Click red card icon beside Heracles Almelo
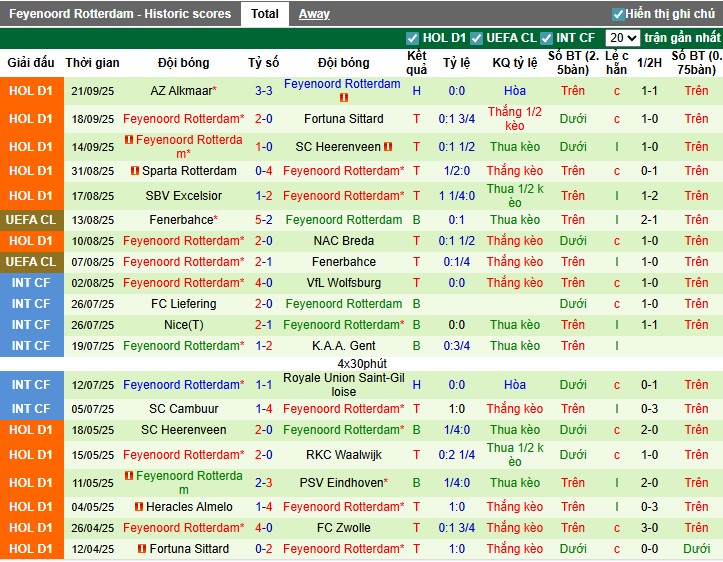 [x=139, y=507]
